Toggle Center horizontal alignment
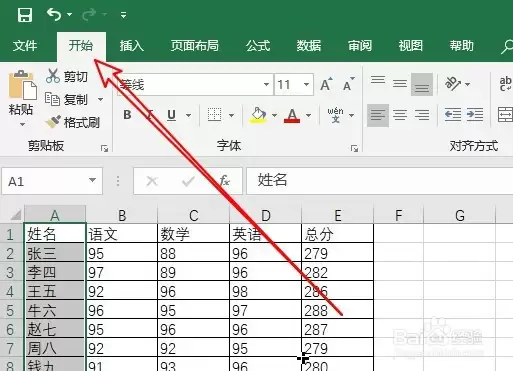 pos(400,115)
